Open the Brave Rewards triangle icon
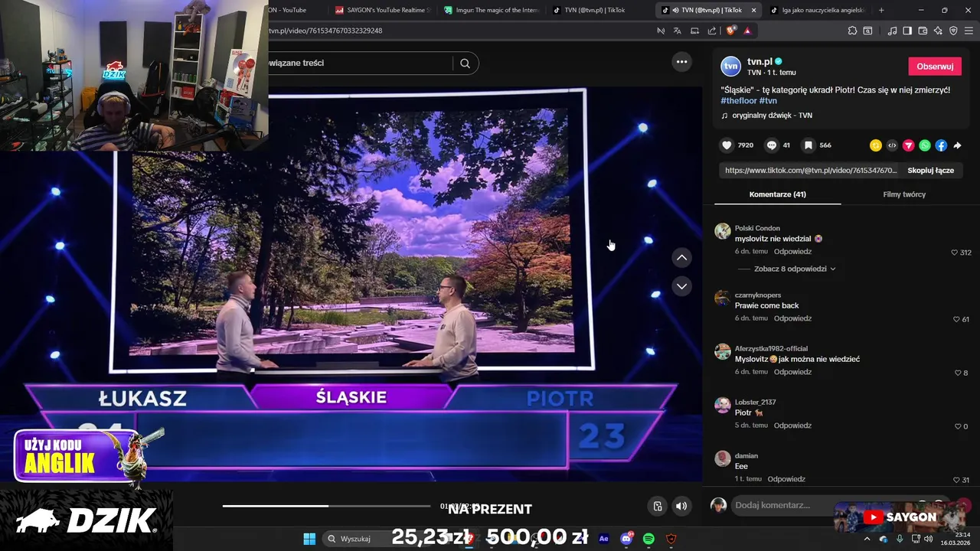Viewport: 980px width, 551px height. point(747,31)
